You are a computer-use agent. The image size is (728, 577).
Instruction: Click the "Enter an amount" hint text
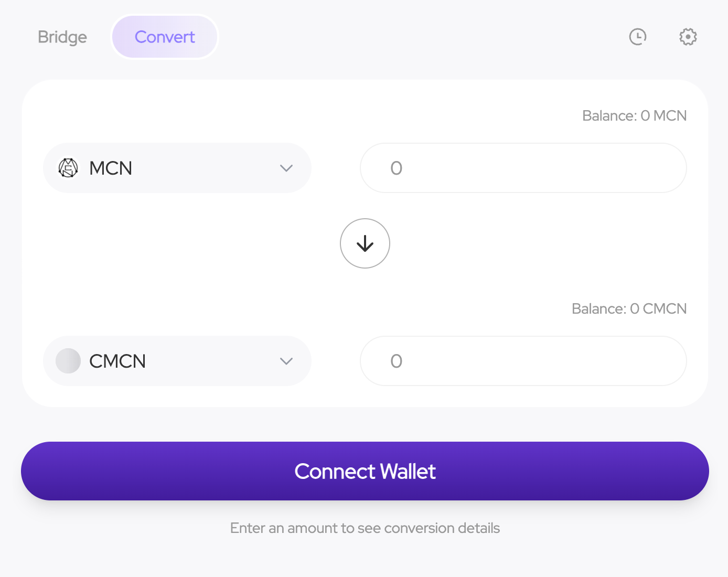(x=365, y=528)
